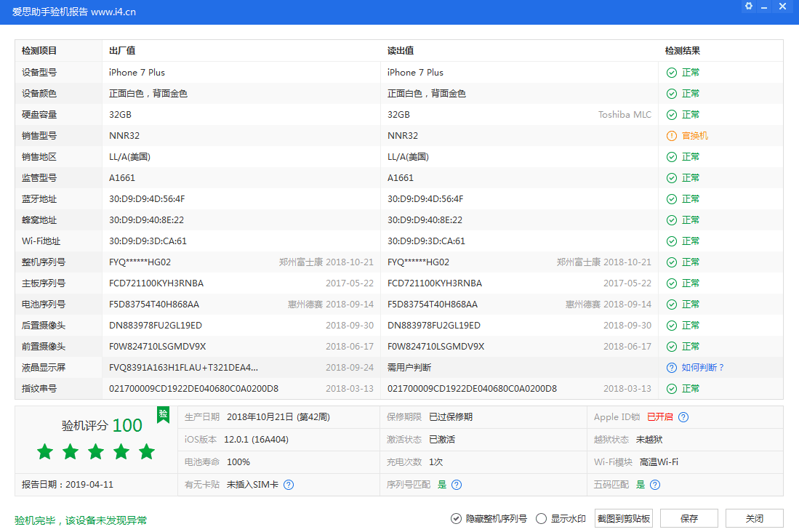Click the 读出值 A1661 model number
Viewport: 799px width, 532px height.
click(x=401, y=178)
